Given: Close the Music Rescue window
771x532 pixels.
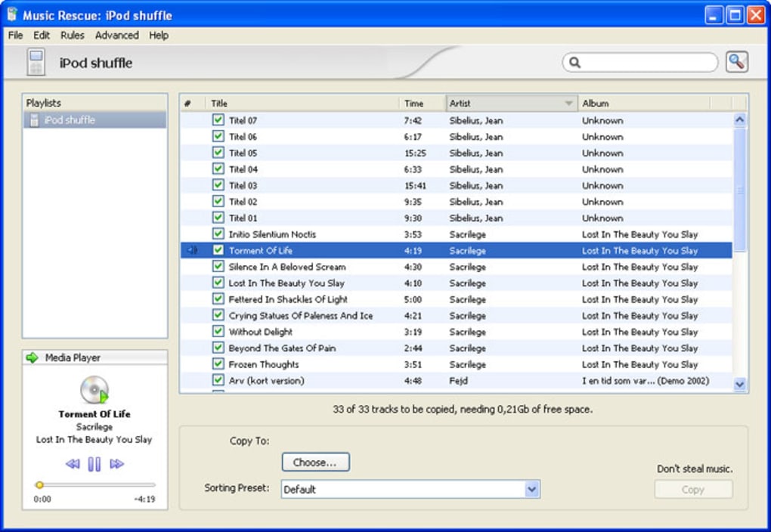Looking at the screenshot, I should coord(756,15).
